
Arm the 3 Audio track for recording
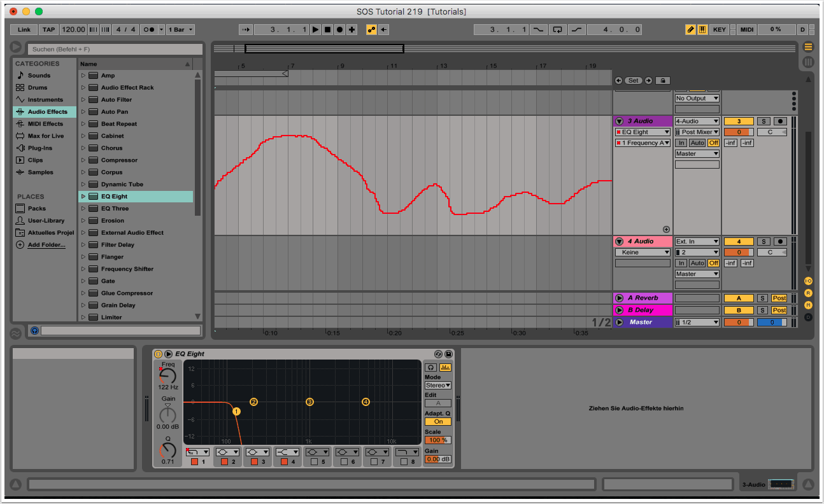(779, 121)
